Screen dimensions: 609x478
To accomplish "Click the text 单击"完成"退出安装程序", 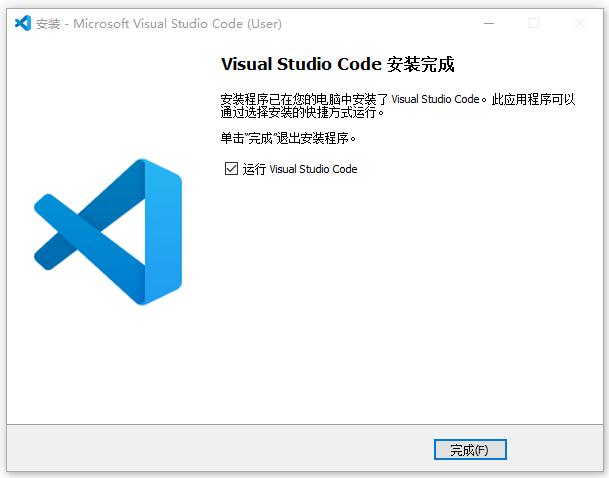I will click(x=288, y=138).
